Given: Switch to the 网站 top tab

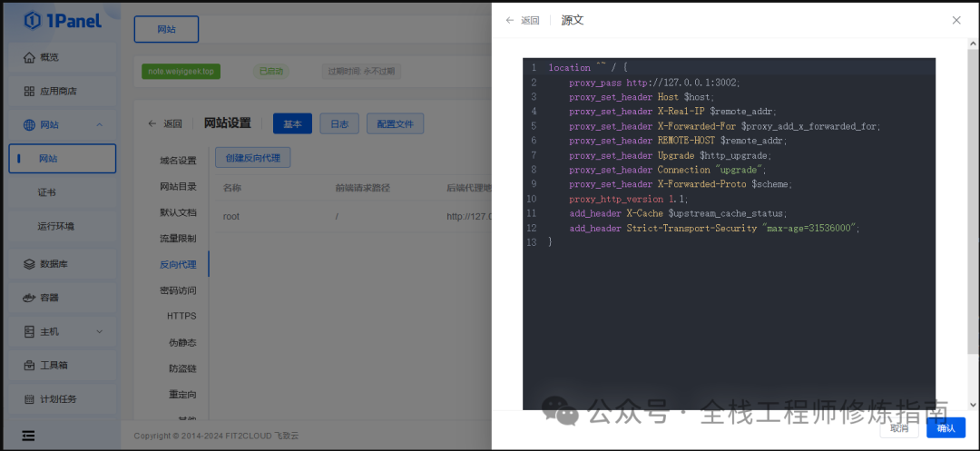Looking at the screenshot, I should pyautogui.click(x=166, y=29).
